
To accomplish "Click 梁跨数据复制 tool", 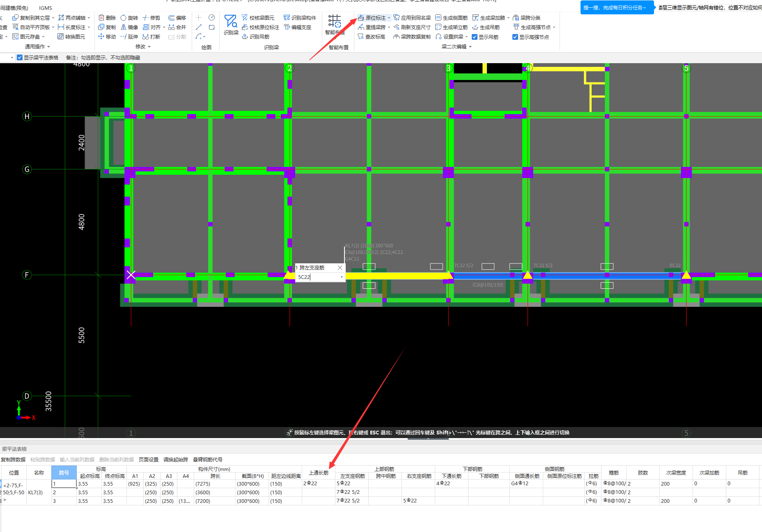I will (x=412, y=37).
